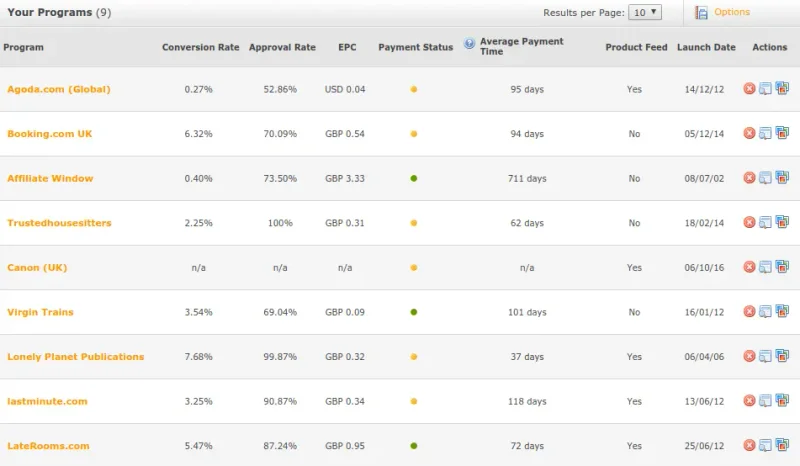
Task: Click the red X icon for Virgin Trains
Action: (749, 311)
